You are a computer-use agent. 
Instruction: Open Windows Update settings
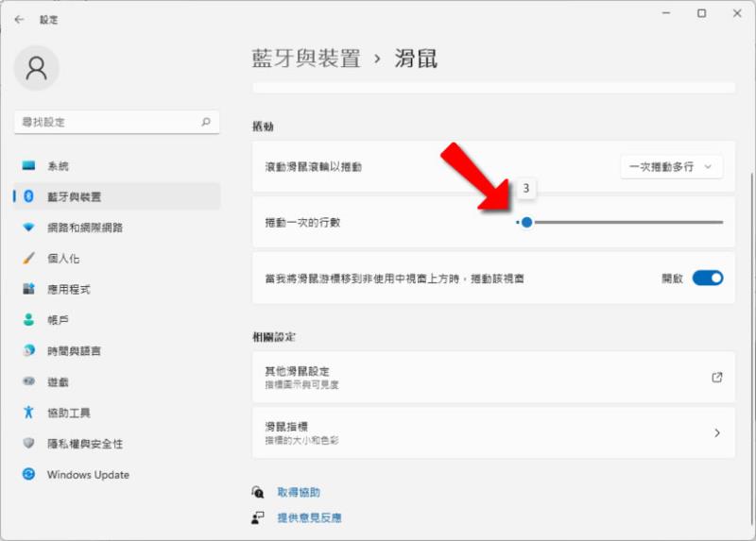pos(116,474)
